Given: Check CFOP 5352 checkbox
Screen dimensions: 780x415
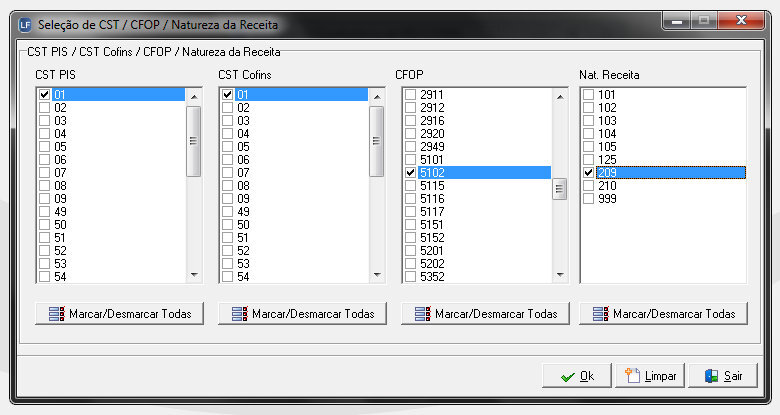Looking at the screenshot, I should tap(410, 277).
